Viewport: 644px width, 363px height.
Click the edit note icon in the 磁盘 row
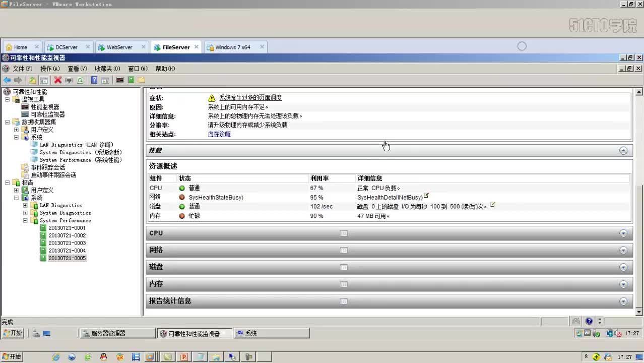(x=493, y=205)
